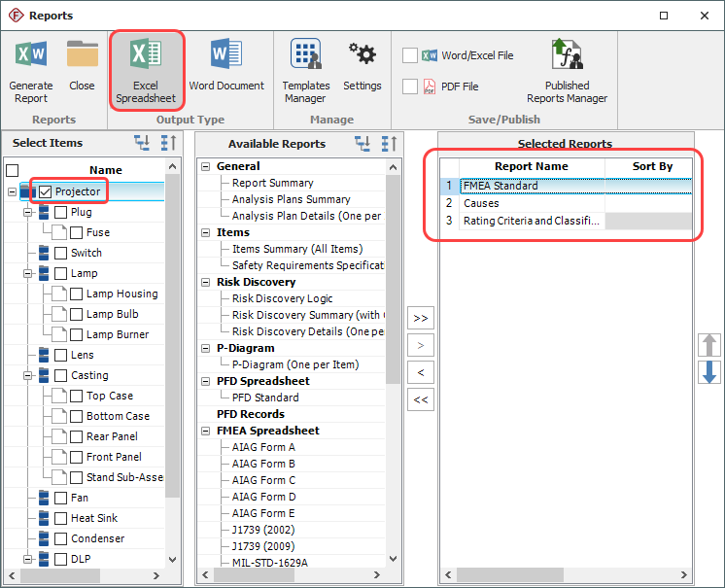
Task: Collapse the FMEA Spreadsheet group
Action: point(206,431)
